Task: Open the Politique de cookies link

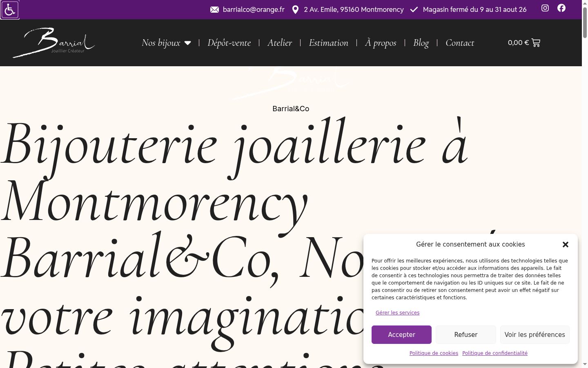Action: pyautogui.click(x=434, y=353)
